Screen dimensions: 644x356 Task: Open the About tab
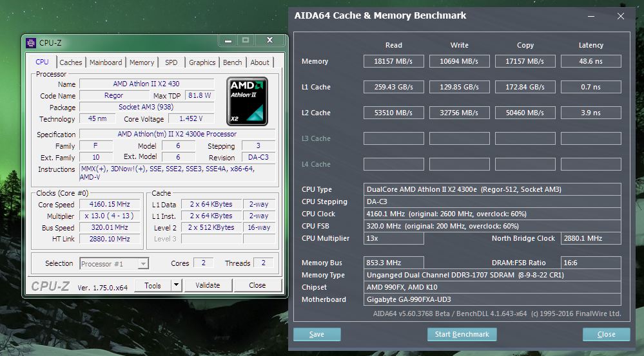[260, 62]
